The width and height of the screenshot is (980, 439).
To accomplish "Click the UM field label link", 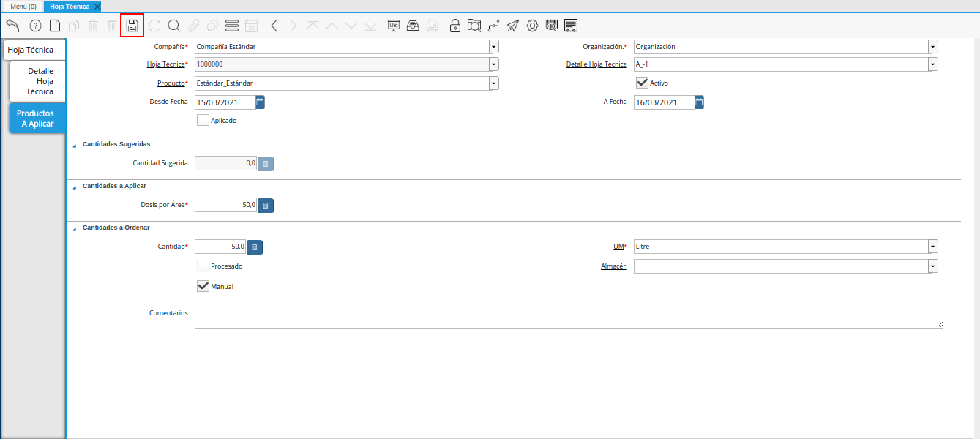I will point(618,247).
